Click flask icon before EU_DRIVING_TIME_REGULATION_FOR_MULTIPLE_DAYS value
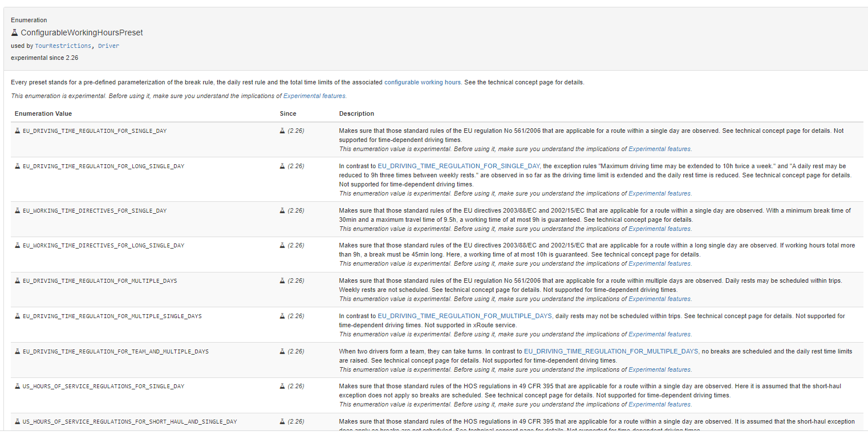The width and height of the screenshot is (868, 435). click(x=18, y=281)
